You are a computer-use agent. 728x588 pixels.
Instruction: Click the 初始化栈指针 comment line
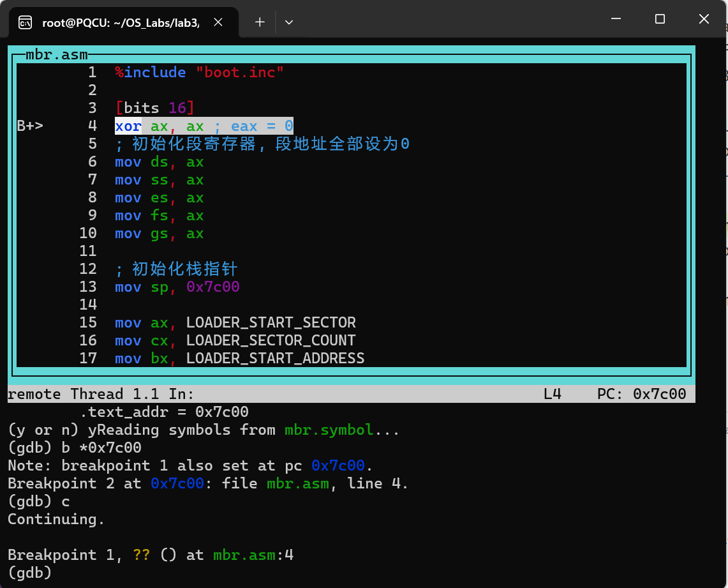[x=177, y=269]
